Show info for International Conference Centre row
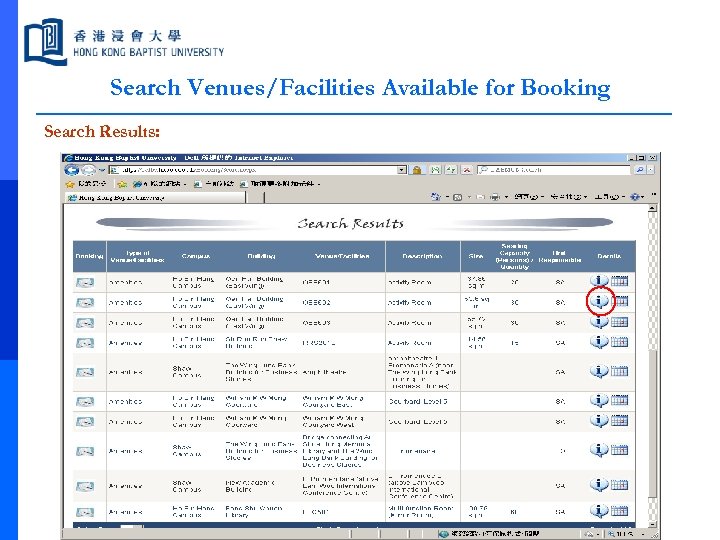Image resolution: width=720 pixels, height=540 pixels. click(599, 485)
